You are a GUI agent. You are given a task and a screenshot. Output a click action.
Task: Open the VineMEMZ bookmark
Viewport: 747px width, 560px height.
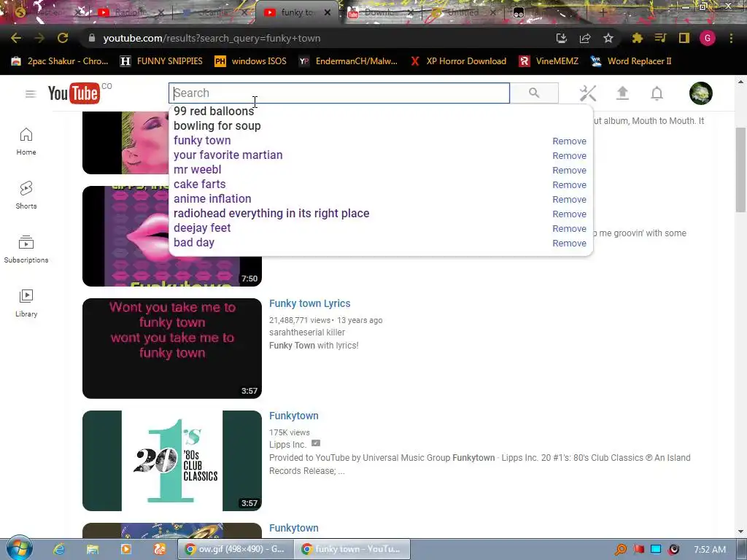click(x=549, y=61)
